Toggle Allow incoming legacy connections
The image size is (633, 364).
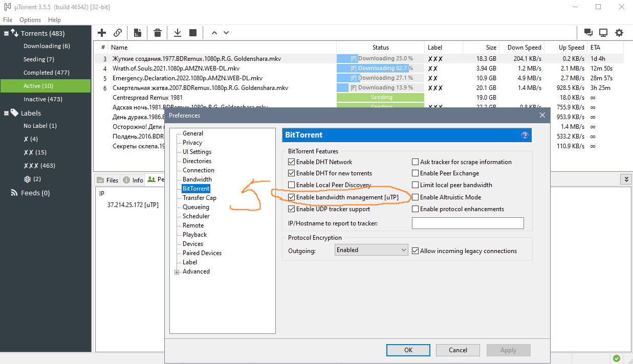point(416,251)
